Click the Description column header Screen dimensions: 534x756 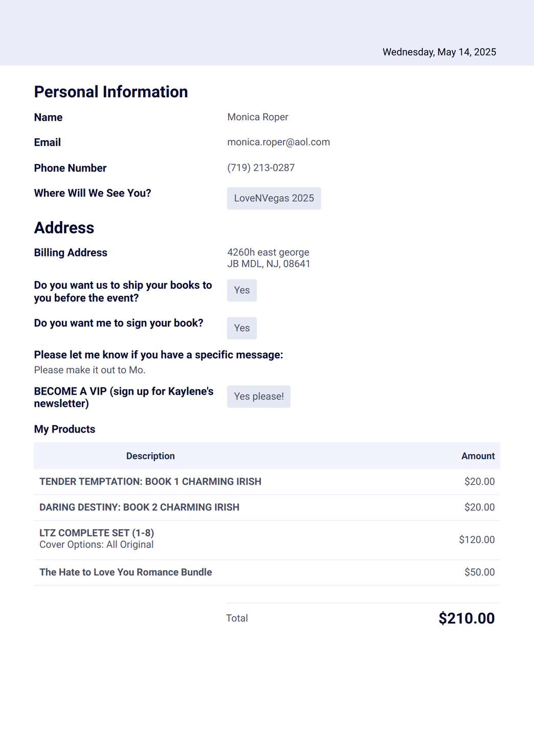pos(150,456)
